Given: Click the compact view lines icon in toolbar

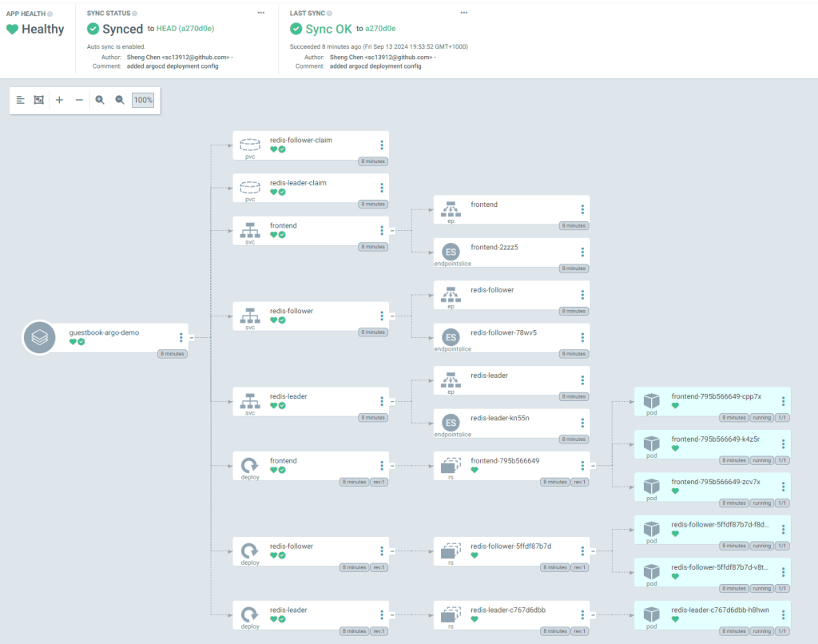Looking at the screenshot, I should (21, 101).
